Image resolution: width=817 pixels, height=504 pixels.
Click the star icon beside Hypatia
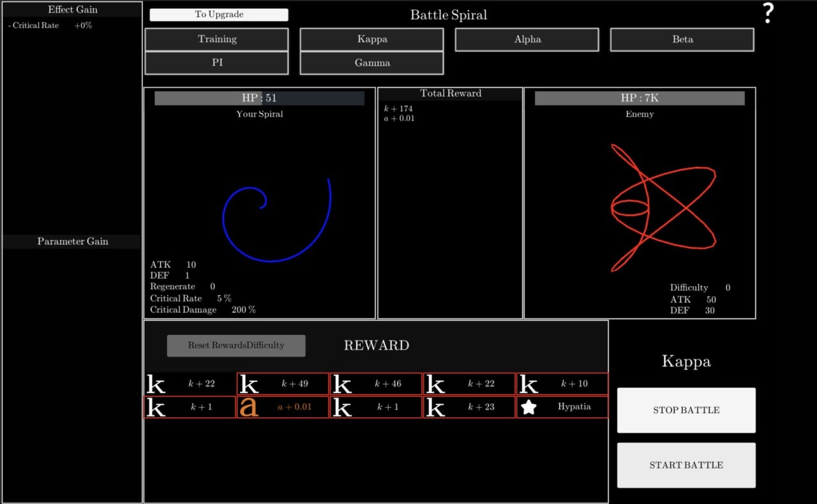[x=528, y=407]
